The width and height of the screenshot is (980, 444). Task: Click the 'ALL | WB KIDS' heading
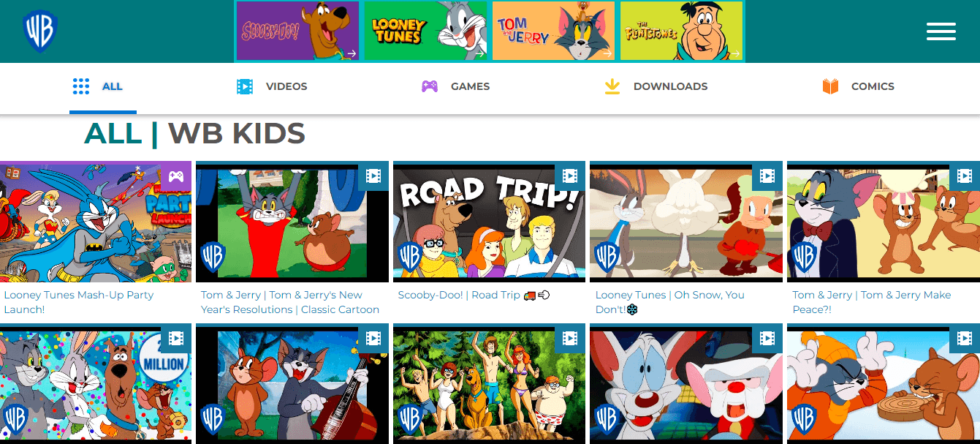point(194,134)
